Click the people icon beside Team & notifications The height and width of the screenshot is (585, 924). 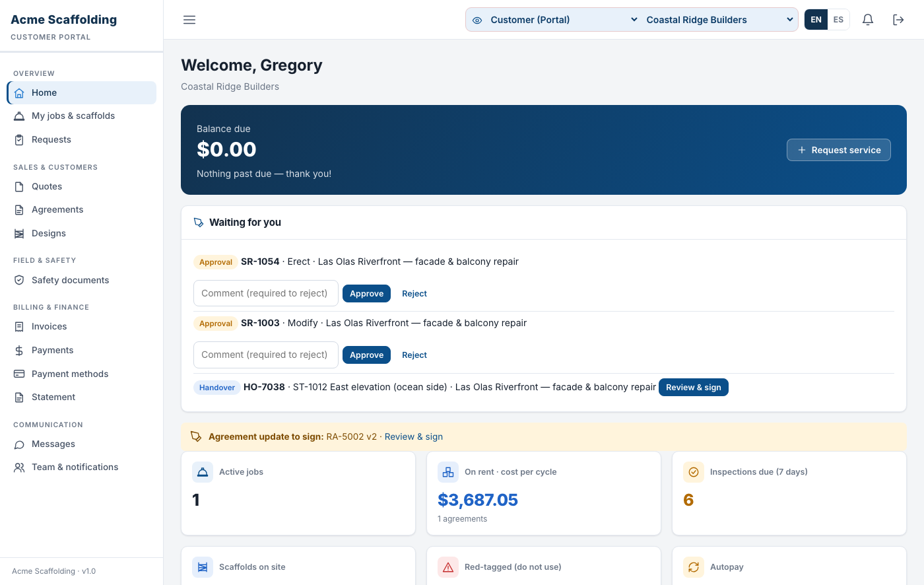tap(19, 467)
